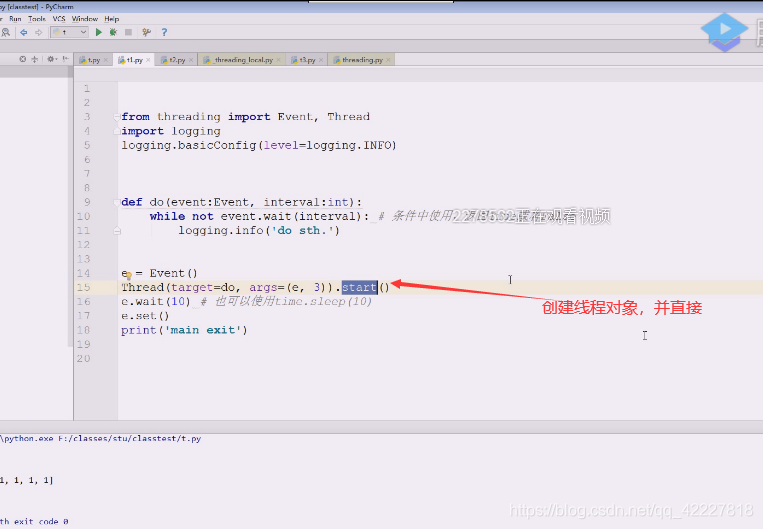Click the highlighted 'start' word on line 15
The width and height of the screenshot is (763, 529).
click(359, 287)
